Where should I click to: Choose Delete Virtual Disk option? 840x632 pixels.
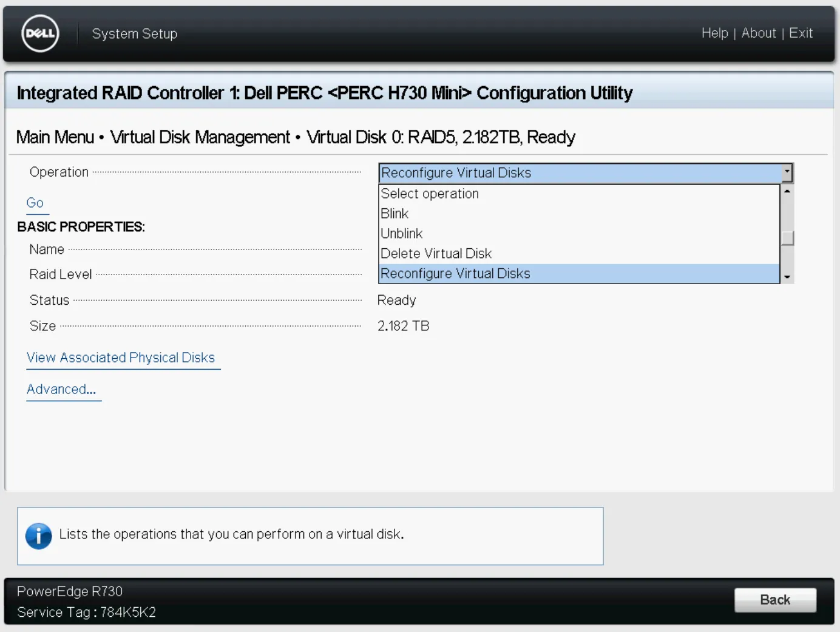[x=579, y=254]
